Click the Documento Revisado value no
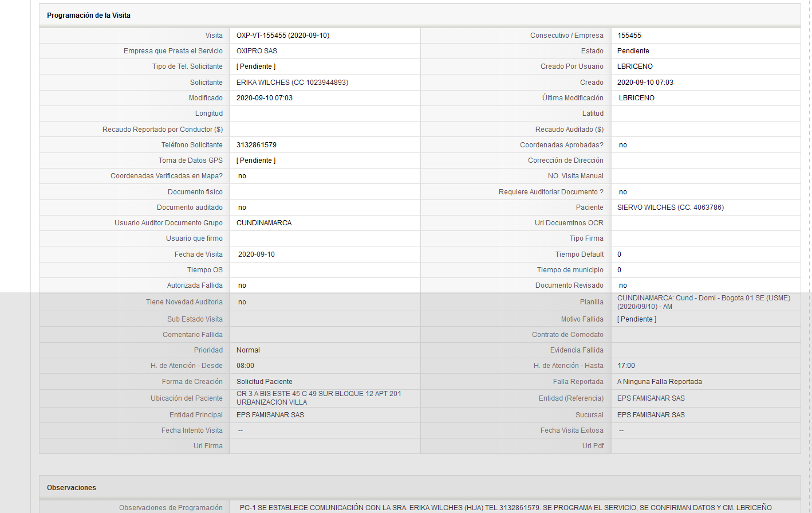Image resolution: width=812 pixels, height=513 pixels. (x=623, y=285)
